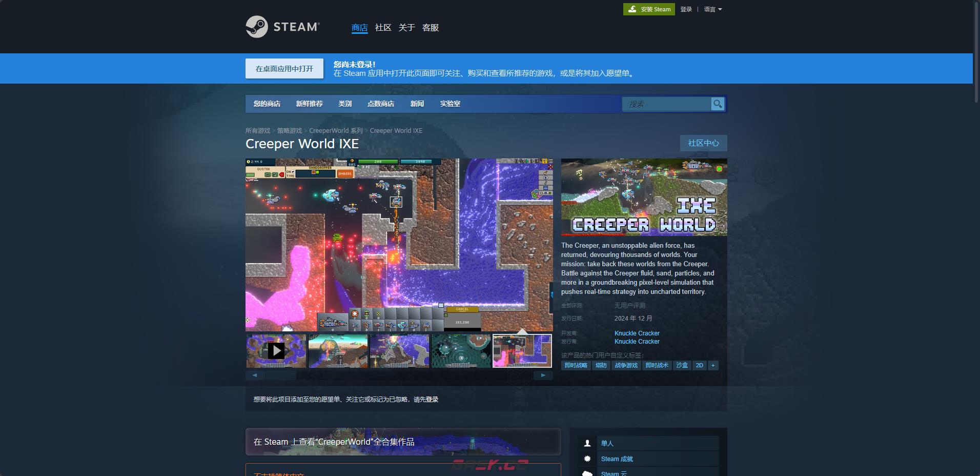Select the 即时战略 tag
Viewport: 980px width, 476px height.
pos(576,365)
